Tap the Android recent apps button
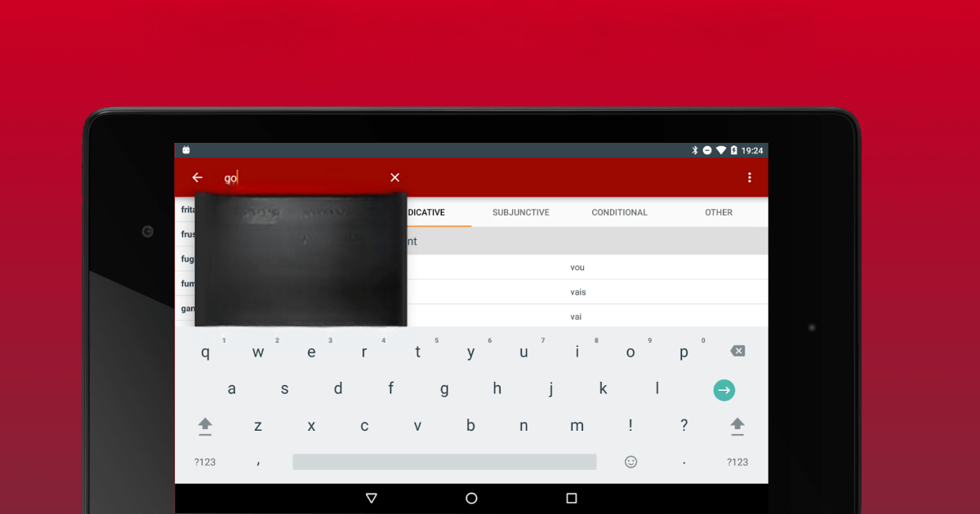 572,498
